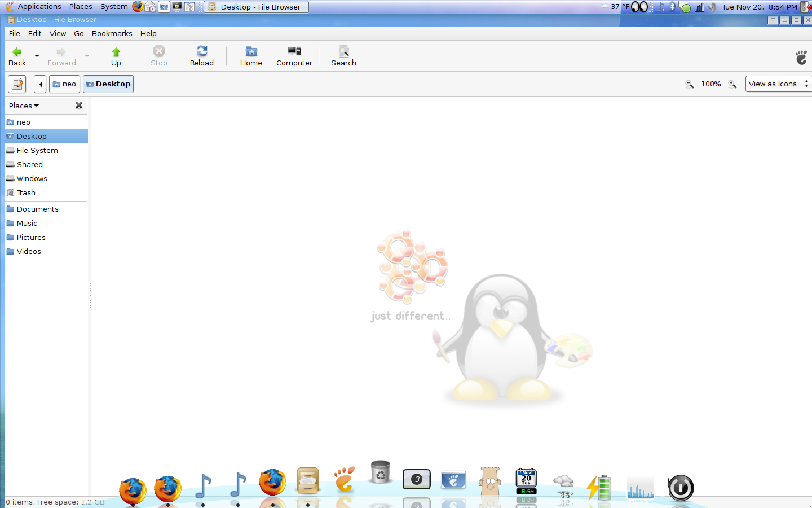Click the orange GNOME foot dock icon
812x508 pixels.
(x=344, y=479)
